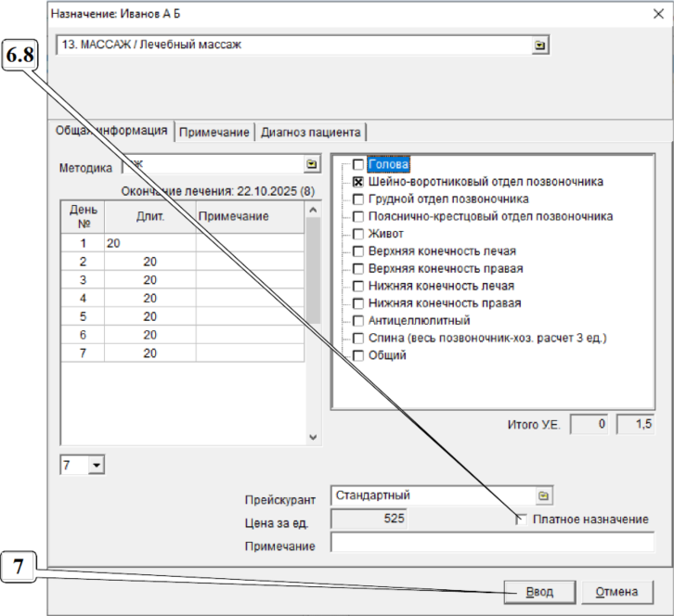Click the schedule table scroll down arrow
The image size is (674, 616).
tap(313, 437)
